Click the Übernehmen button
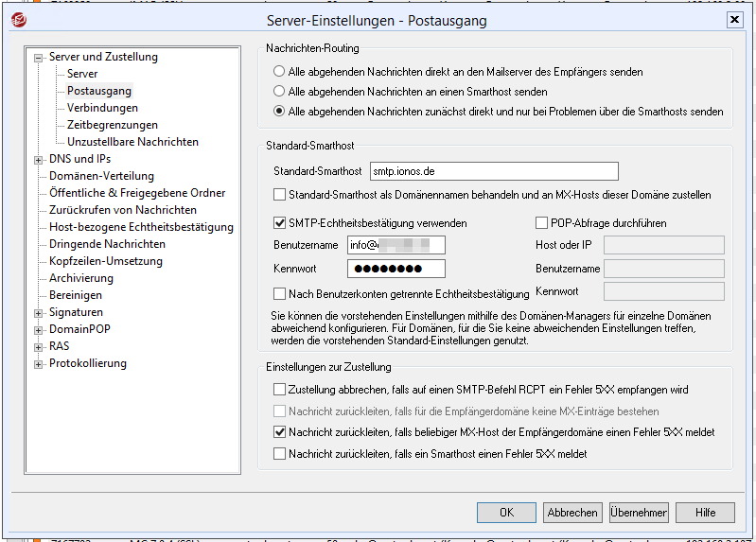756x542 pixels. [639, 512]
